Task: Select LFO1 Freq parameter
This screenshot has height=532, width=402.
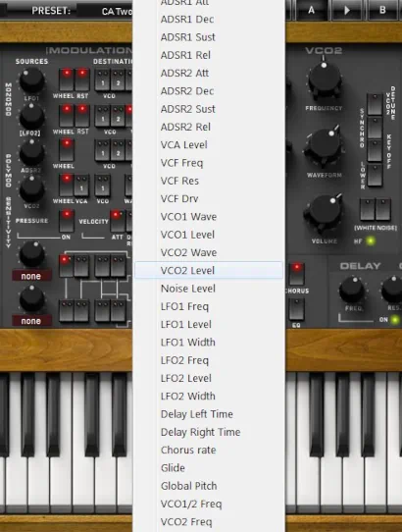Action: pyautogui.click(x=209, y=306)
